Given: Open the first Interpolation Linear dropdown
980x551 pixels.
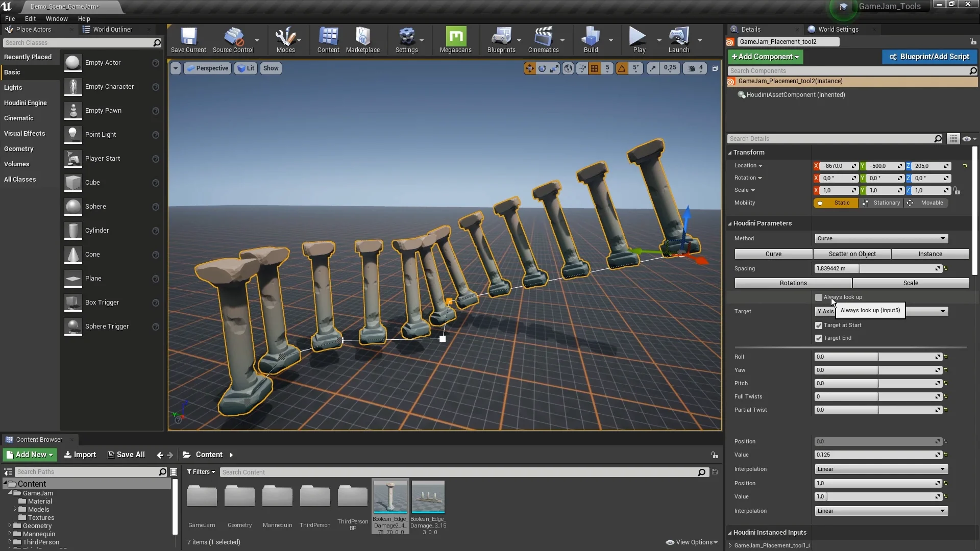Looking at the screenshot, I should click(881, 469).
